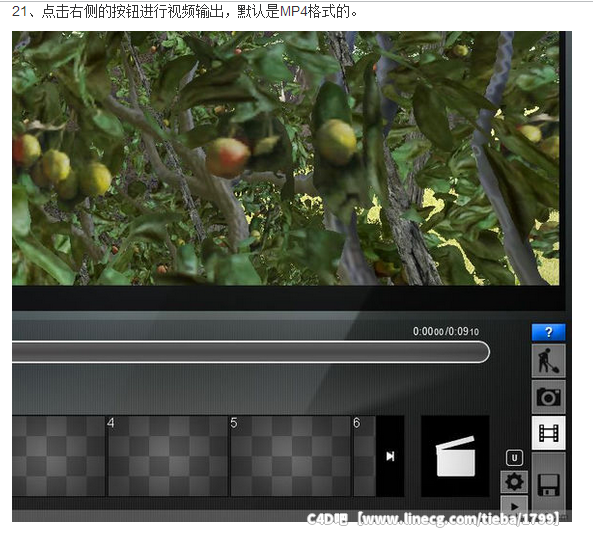Open the blue question mark help button
The width and height of the screenshot is (593, 538).
click(548, 332)
